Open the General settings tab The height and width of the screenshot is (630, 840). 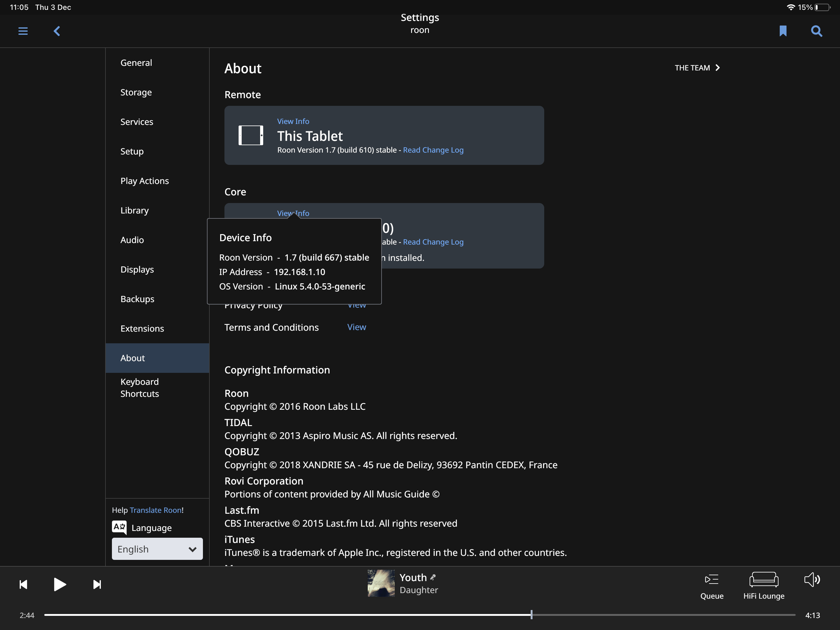[x=158, y=63]
